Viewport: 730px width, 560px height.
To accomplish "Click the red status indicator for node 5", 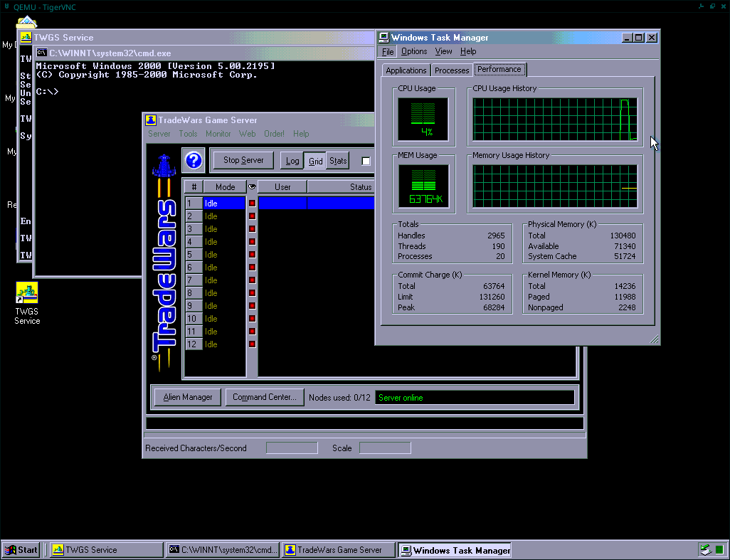I will 253,255.
